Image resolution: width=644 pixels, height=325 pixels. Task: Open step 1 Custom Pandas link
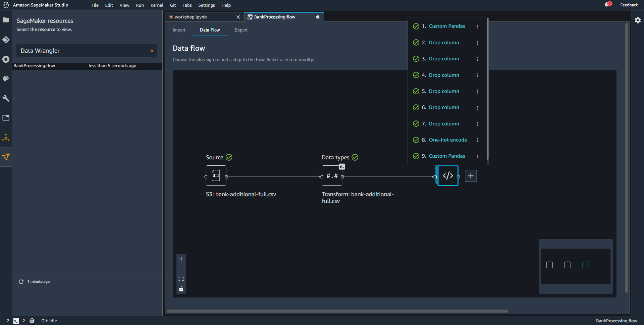click(x=447, y=26)
